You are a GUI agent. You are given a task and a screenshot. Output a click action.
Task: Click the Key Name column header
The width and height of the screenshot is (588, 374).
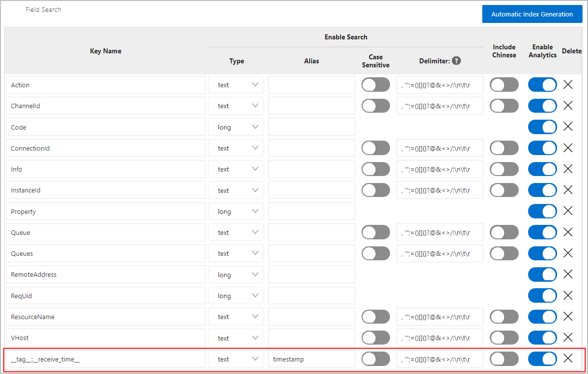pyautogui.click(x=106, y=51)
